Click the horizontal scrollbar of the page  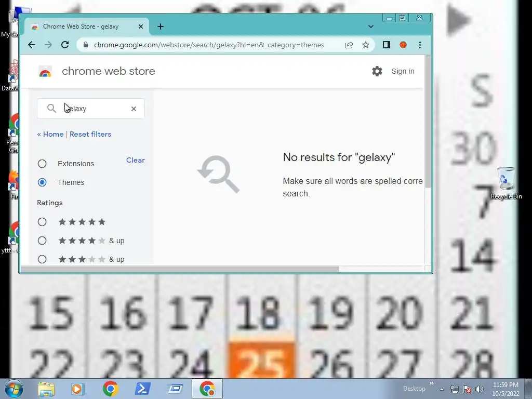[x=180, y=269]
